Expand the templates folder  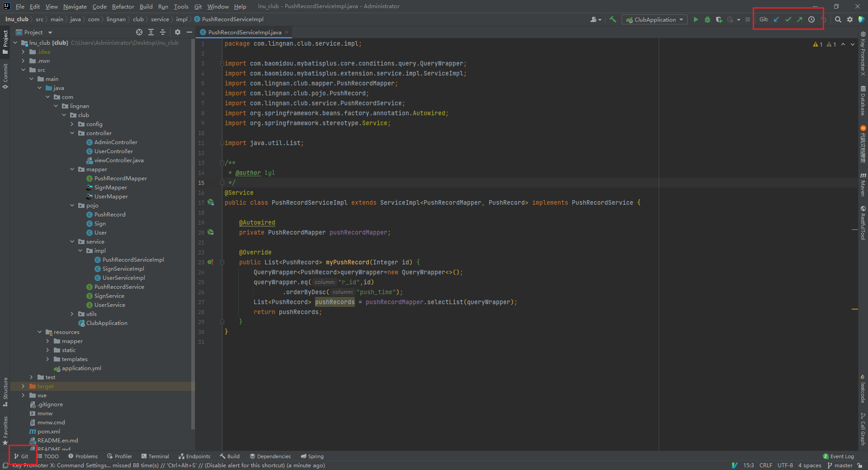47,359
